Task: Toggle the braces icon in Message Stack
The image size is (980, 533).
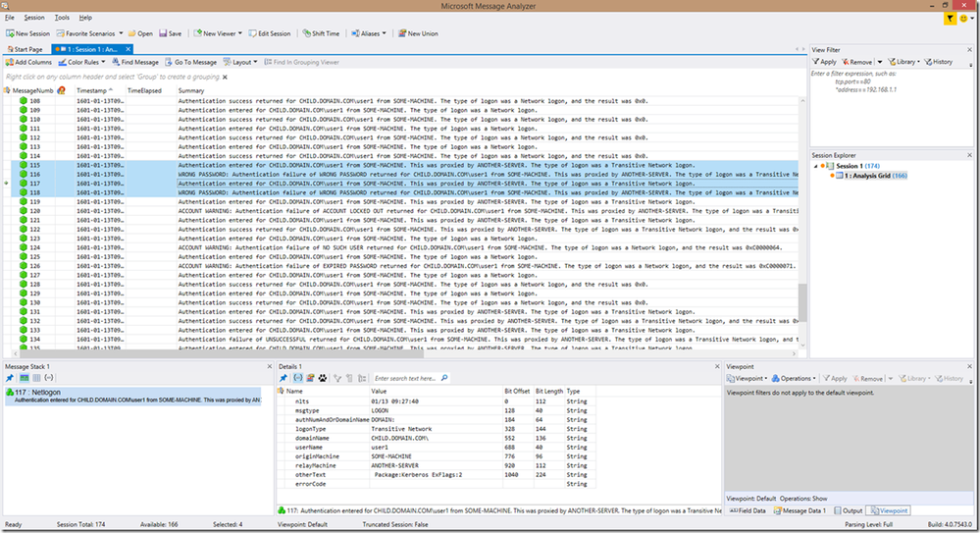Action: (49, 378)
